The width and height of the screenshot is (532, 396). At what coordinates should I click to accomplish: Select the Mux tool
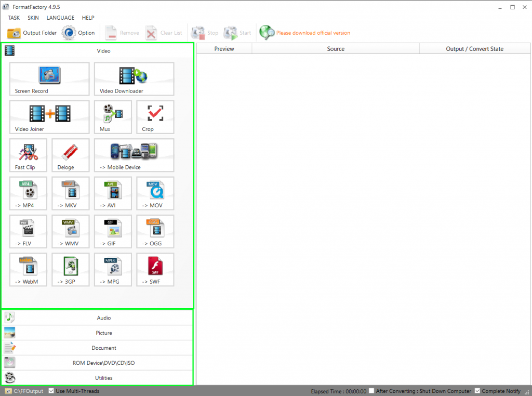113,117
